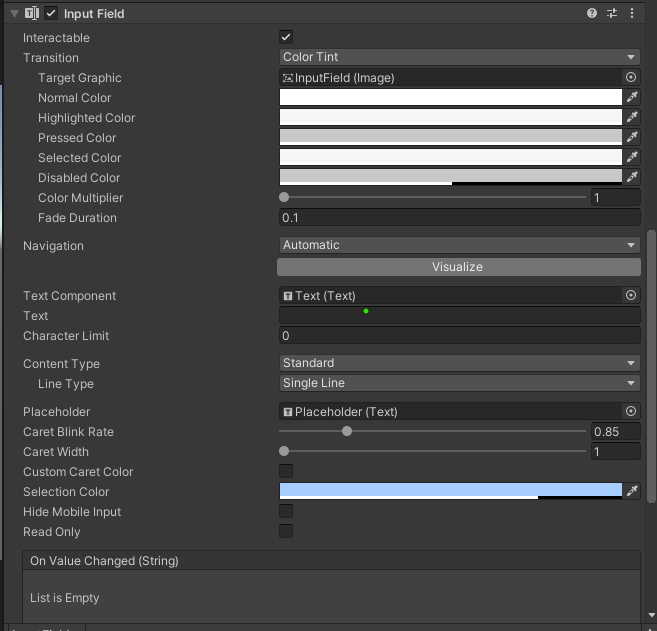657x631 pixels.
Task: Enable the Read Only checkbox
Action: tap(286, 531)
